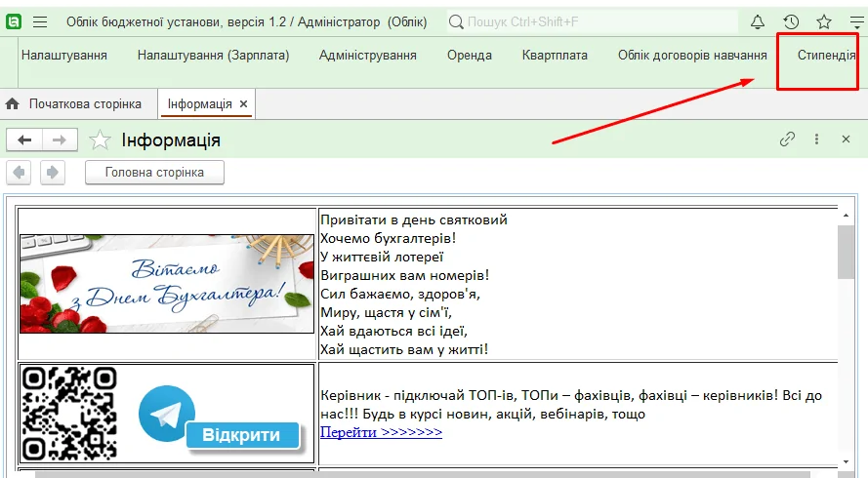Switch to Початкова сторінка tab
868x478 pixels.
[79, 104]
